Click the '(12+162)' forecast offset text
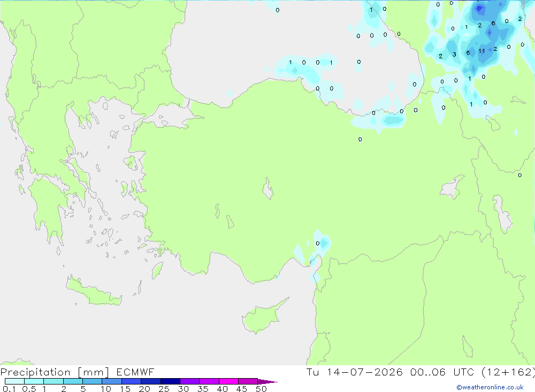 508,372
